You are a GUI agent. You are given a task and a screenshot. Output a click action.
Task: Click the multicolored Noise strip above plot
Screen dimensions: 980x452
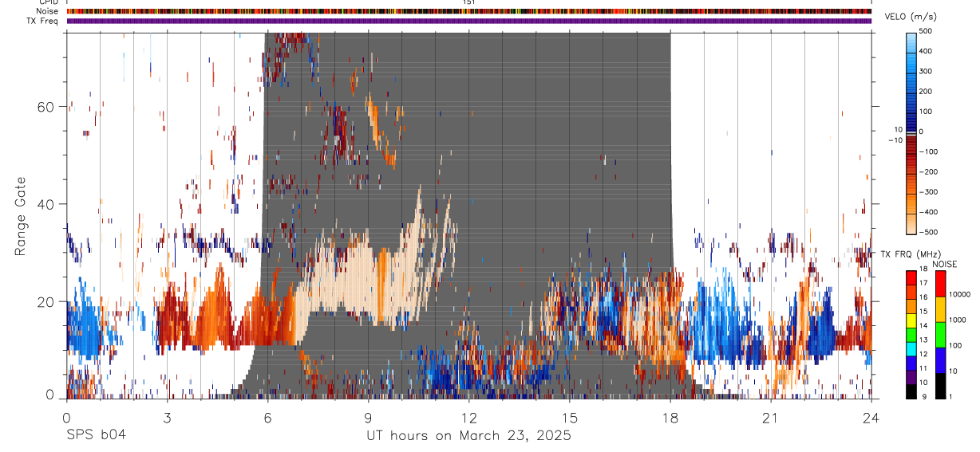coord(469,11)
